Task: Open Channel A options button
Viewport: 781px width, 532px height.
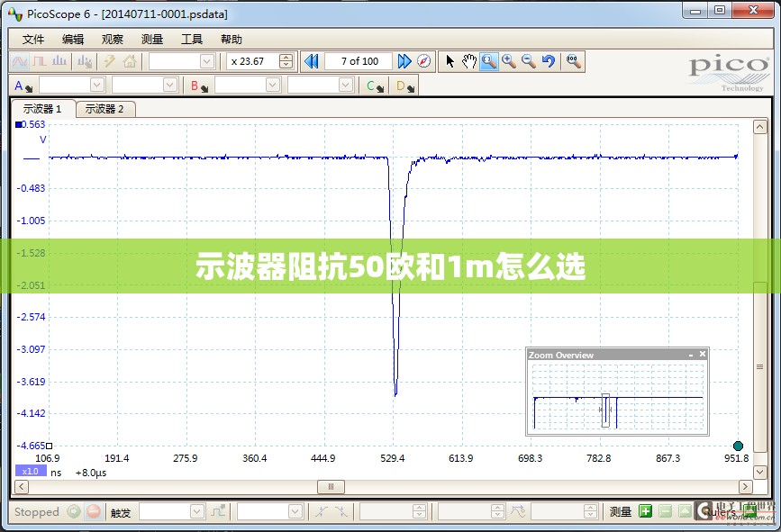Action: pyautogui.click(x=23, y=86)
